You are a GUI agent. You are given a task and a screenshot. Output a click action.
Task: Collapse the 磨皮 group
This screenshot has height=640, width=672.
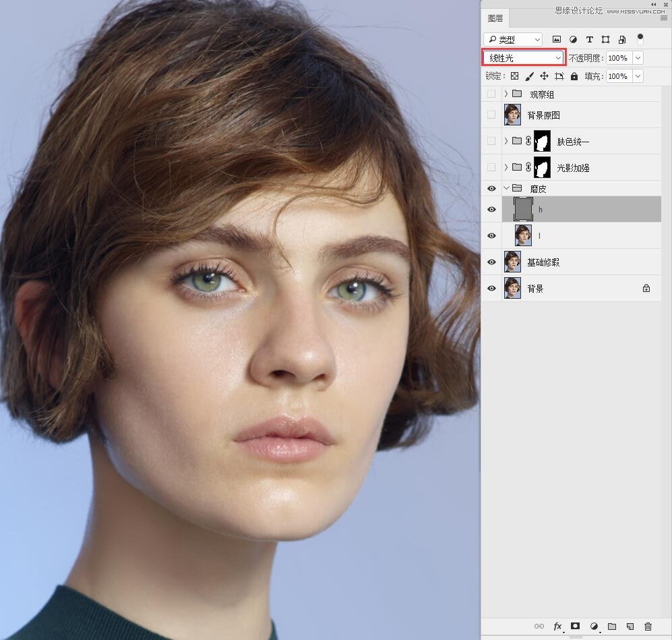[507, 187]
